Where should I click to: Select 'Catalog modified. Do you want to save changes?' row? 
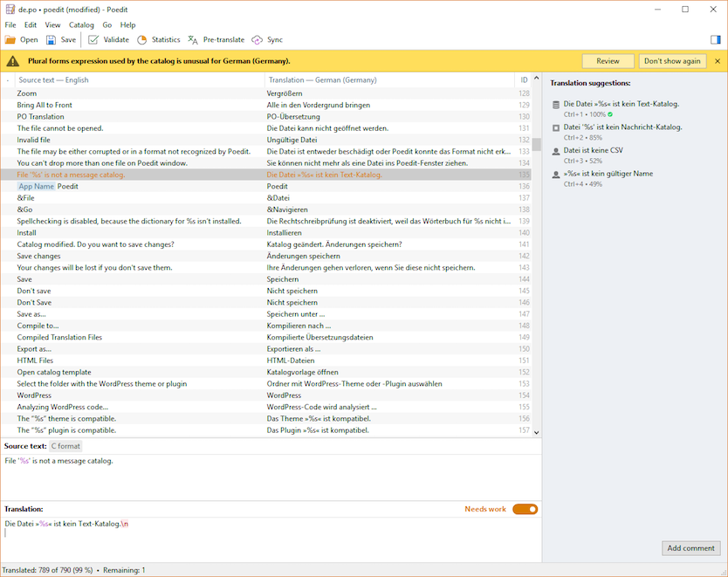[266, 244]
